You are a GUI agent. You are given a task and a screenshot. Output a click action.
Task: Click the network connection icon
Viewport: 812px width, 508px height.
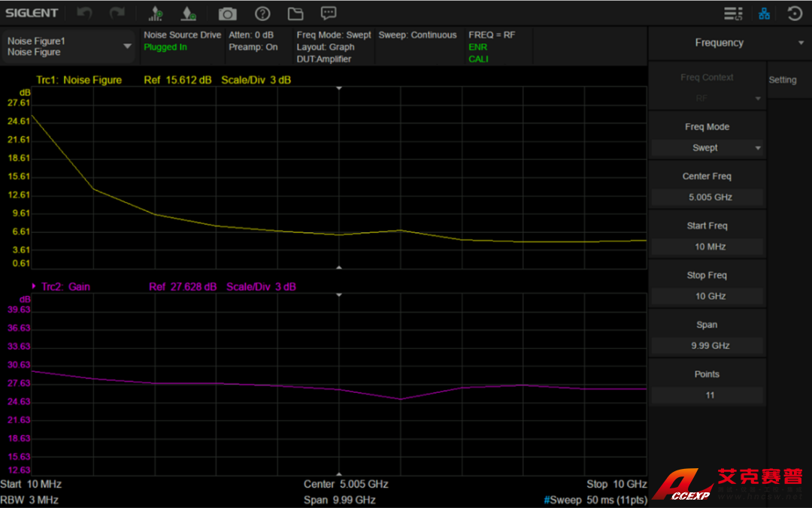764,14
